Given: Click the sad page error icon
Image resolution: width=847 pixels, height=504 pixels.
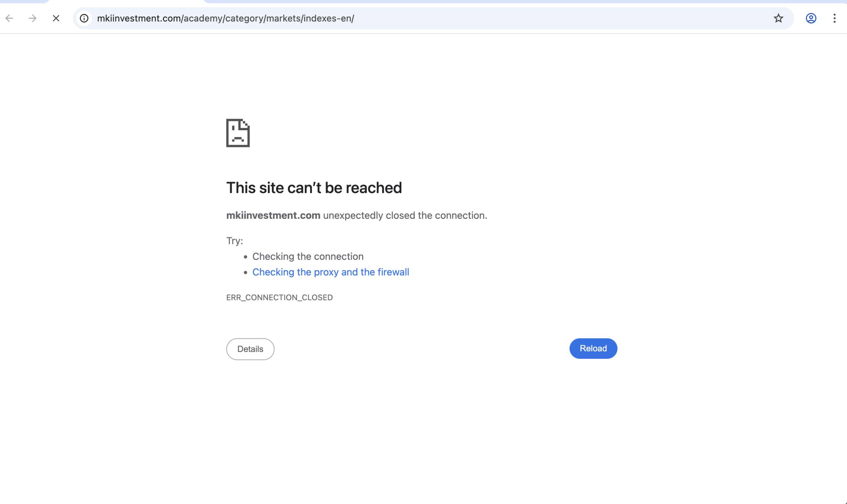Looking at the screenshot, I should coord(238,133).
